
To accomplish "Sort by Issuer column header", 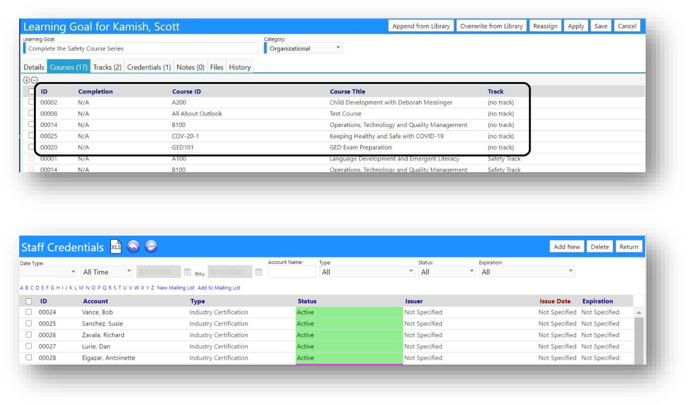I will 414,301.
